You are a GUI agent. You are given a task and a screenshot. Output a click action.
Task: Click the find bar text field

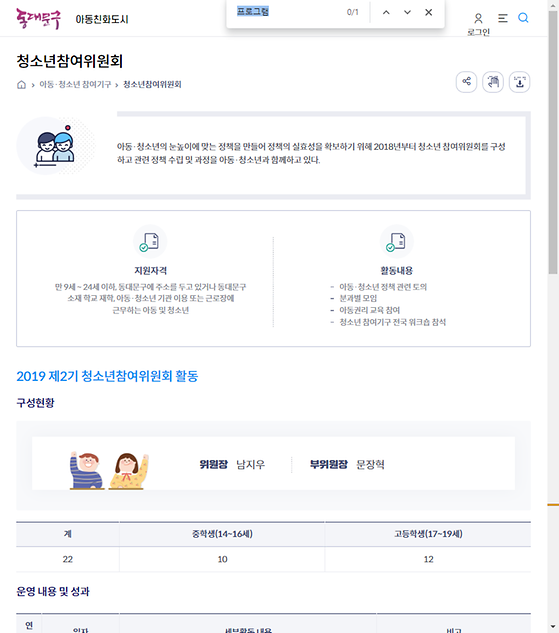[287, 12]
